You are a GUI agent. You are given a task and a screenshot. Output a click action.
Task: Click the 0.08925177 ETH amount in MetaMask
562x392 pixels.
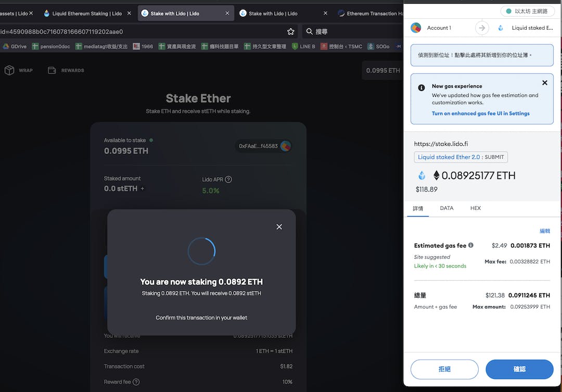478,175
